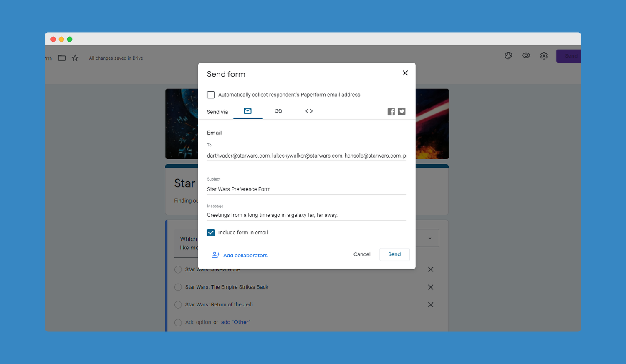Move form to folder icon
This screenshot has height=364, width=626.
(x=62, y=58)
